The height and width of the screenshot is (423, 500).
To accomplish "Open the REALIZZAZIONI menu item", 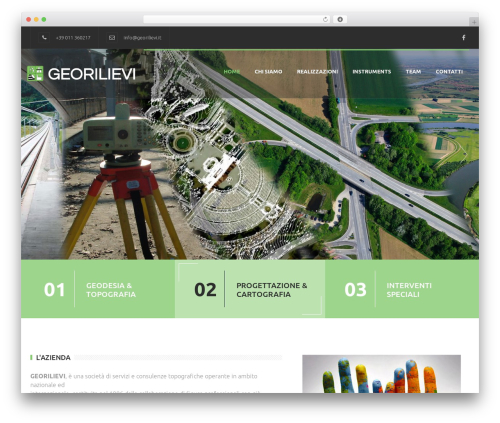I will 317,72.
